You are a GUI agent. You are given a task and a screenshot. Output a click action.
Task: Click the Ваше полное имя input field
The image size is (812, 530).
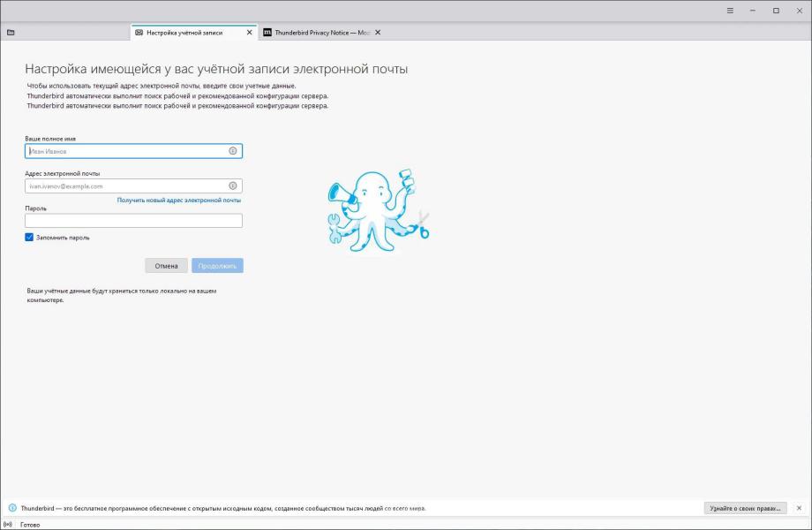coord(133,151)
